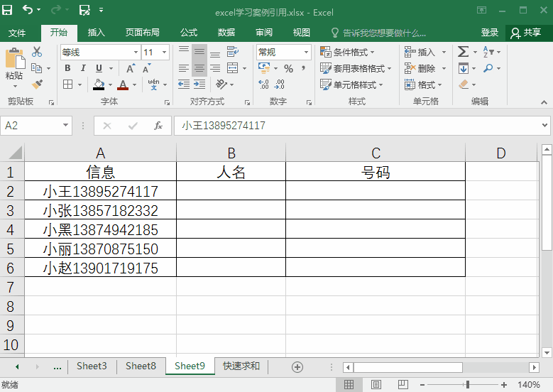The image size is (553, 392).
Task: Switch to the 数据 Data tab
Action: [226, 33]
